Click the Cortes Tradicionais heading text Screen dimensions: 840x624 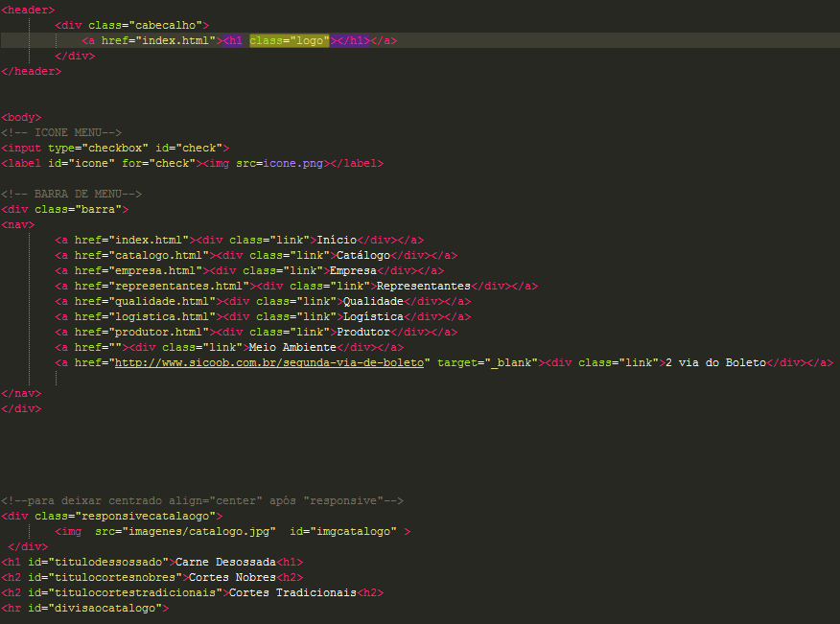tap(292, 593)
